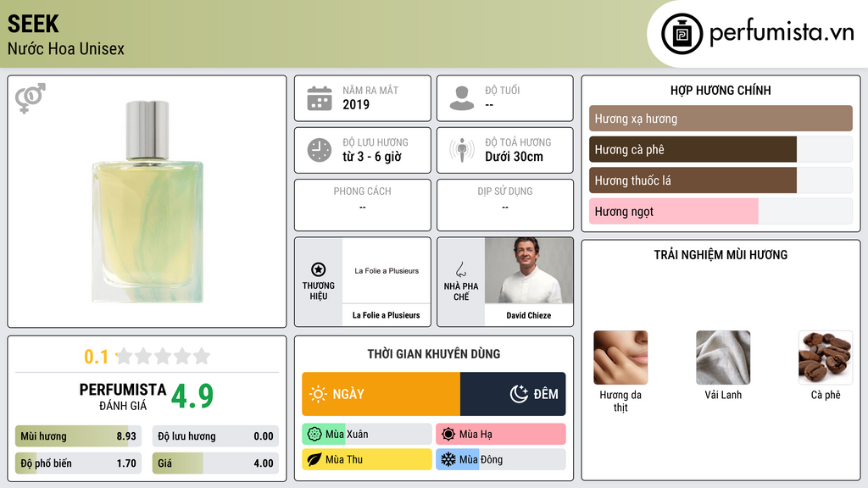This screenshot has width=868, height=488.
Task: Click the Giá 4.00 score bar
Action: (215, 463)
